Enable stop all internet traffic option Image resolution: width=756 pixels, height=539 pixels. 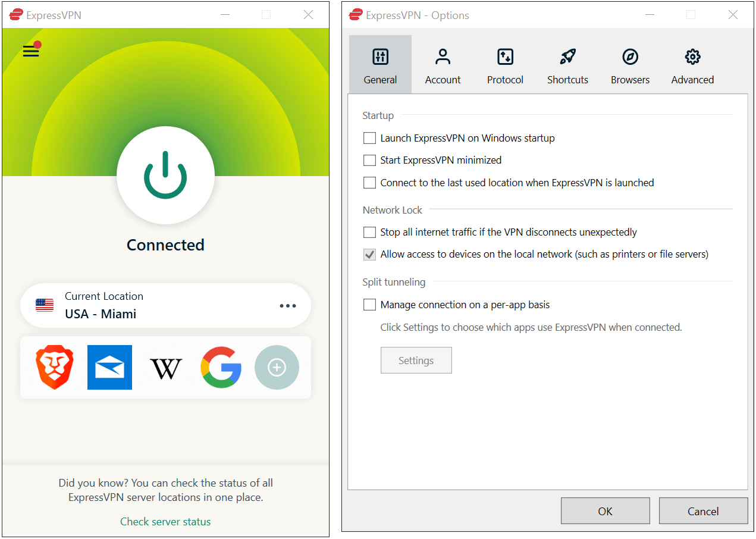[370, 232]
